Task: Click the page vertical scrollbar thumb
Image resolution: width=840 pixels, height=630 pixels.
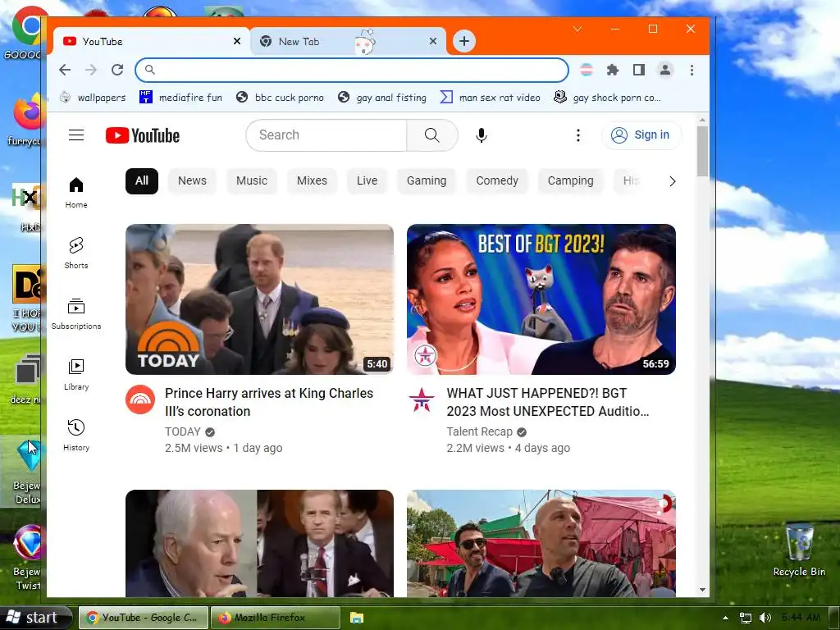Action: [x=702, y=151]
